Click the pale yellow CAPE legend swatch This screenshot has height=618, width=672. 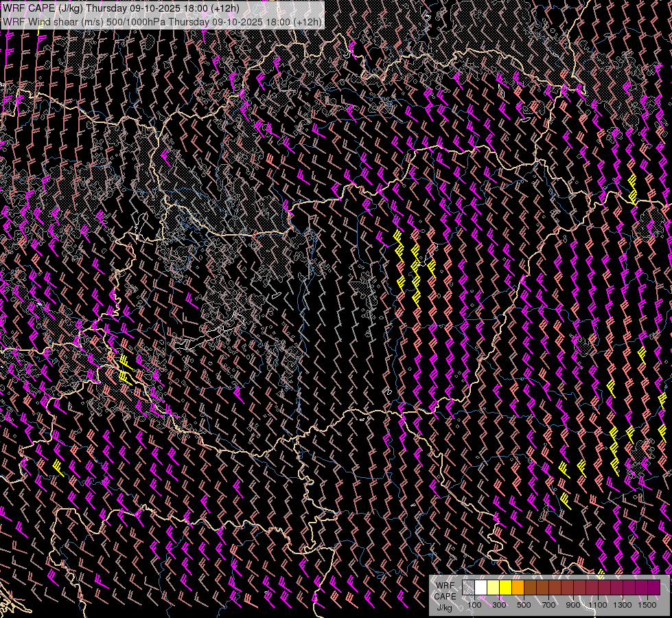494,588
